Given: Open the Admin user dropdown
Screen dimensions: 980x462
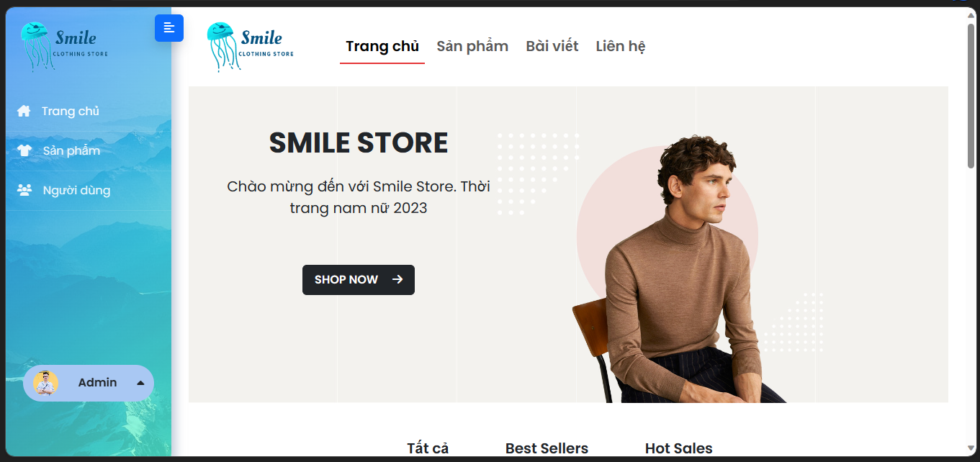Looking at the screenshot, I should click(89, 383).
